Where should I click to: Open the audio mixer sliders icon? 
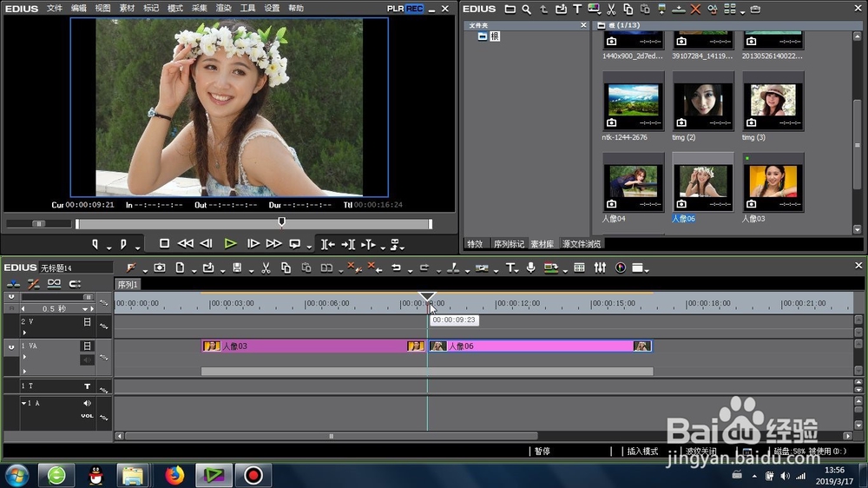tap(600, 268)
